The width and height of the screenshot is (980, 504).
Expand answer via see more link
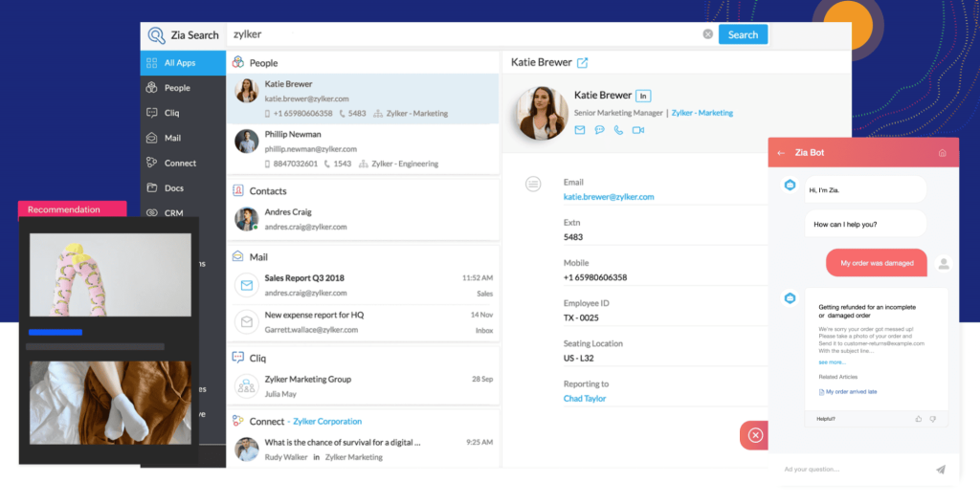[832, 362]
